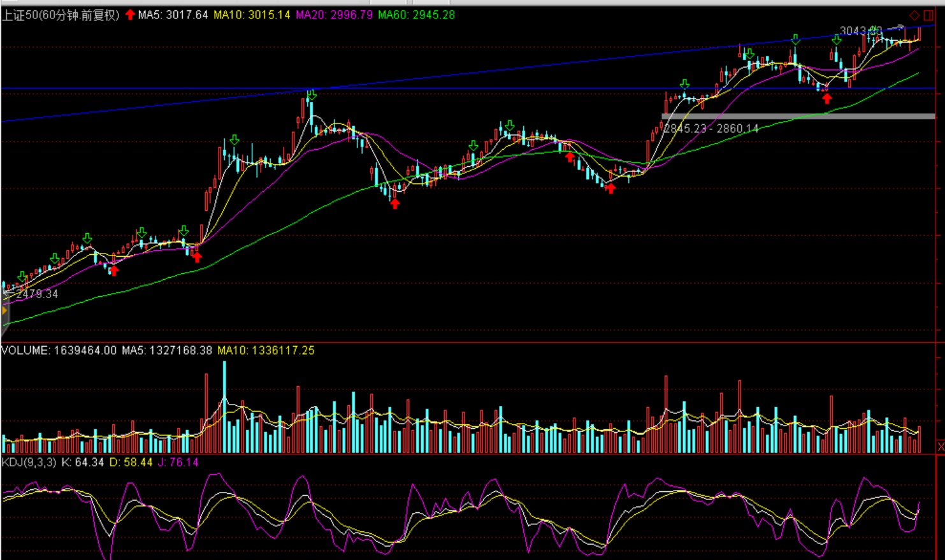Click the KDJ(9,3,3) indicator label
The height and width of the screenshot is (560, 945).
click(x=29, y=462)
